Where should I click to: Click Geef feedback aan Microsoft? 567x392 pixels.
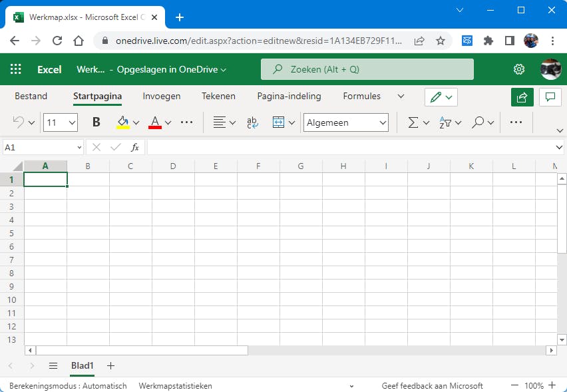click(432, 385)
